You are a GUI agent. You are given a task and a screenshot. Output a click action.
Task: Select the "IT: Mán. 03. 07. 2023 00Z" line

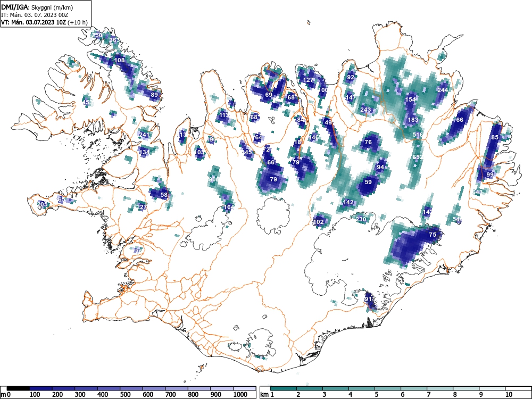point(35,15)
